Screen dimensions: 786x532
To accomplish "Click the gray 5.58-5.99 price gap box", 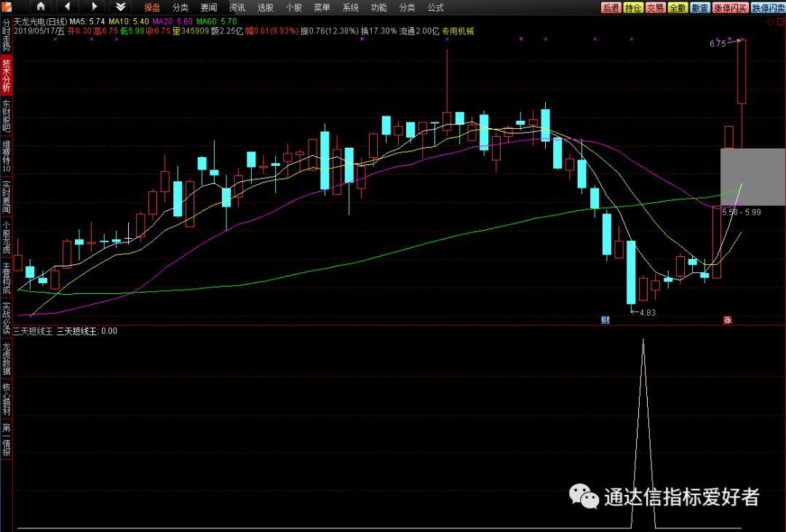I will [x=753, y=177].
